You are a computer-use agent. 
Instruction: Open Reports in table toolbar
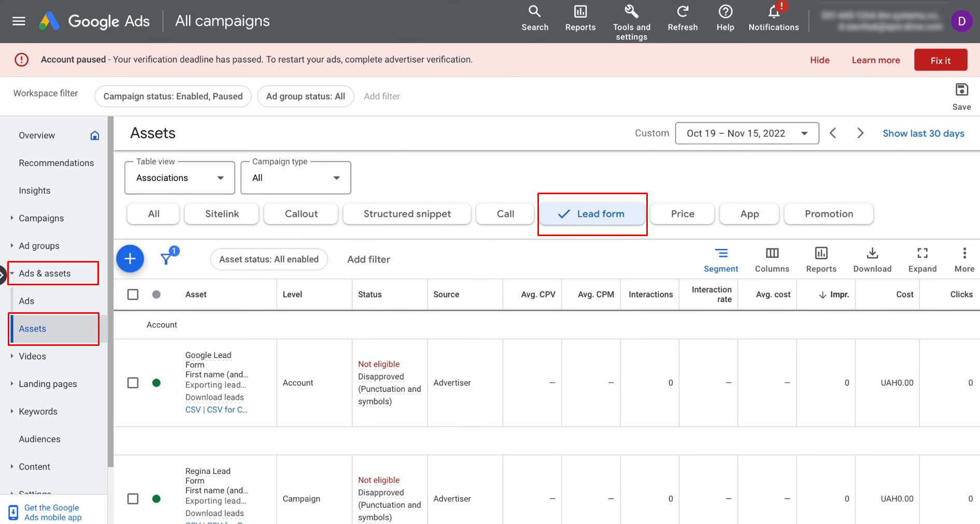(x=821, y=260)
